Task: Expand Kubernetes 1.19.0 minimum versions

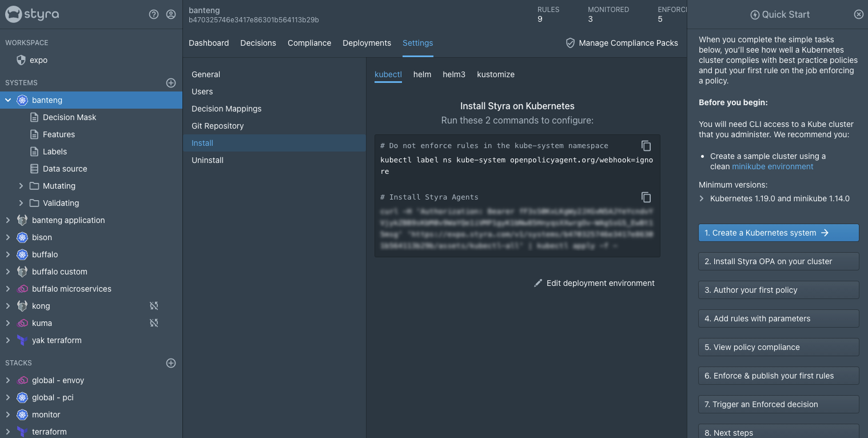Action: [x=702, y=198]
